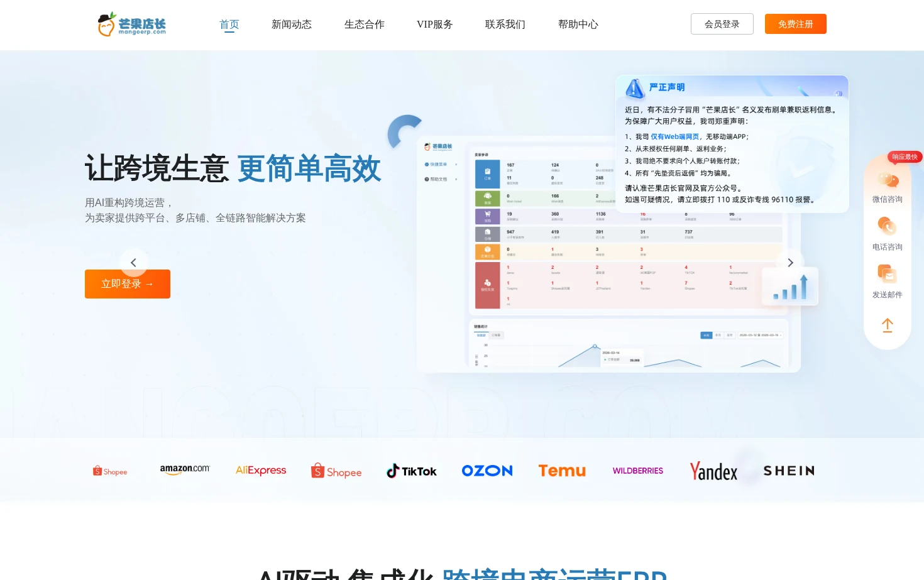Click the AliExpress logo
The height and width of the screenshot is (580, 924).
[x=261, y=471]
